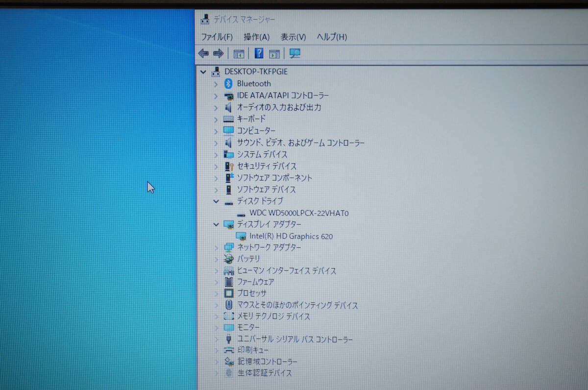
Task: Select the ファームウェア label
Action: 255,282
